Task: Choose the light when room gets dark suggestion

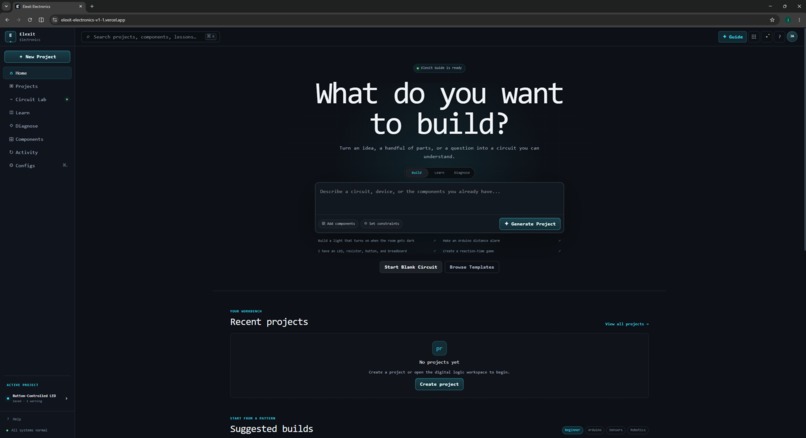Action: point(377,241)
